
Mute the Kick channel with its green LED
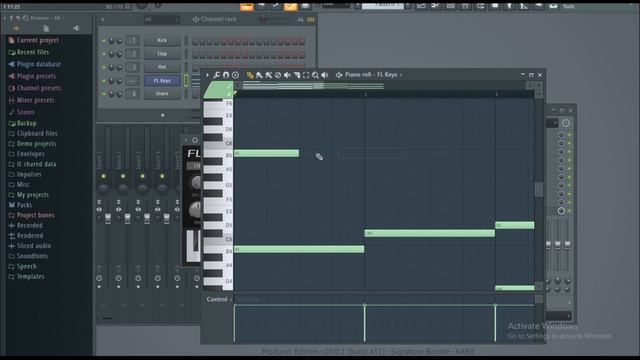pos(104,41)
